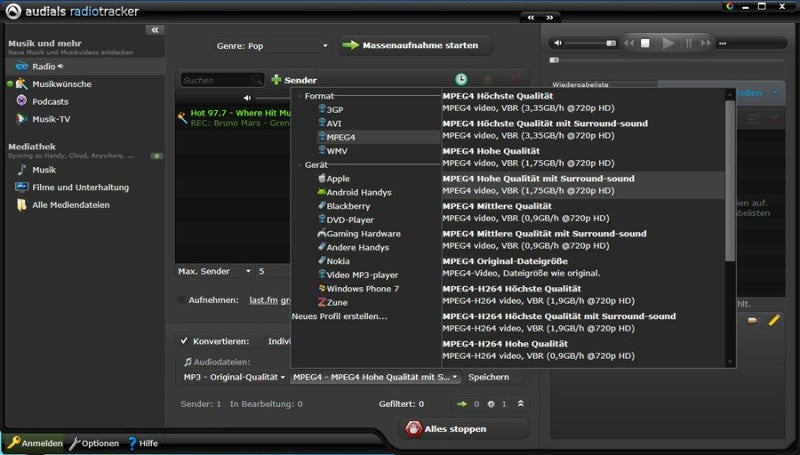800x455 pixels.
Task: Select Zune device profile
Action: pyautogui.click(x=333, y=302)
